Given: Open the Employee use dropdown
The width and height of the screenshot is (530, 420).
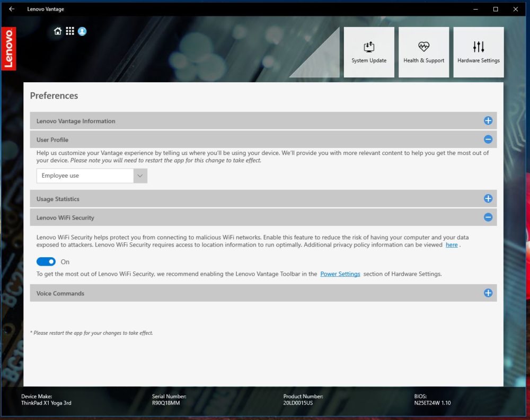Looking at the screenshot, I should [92, 176].
